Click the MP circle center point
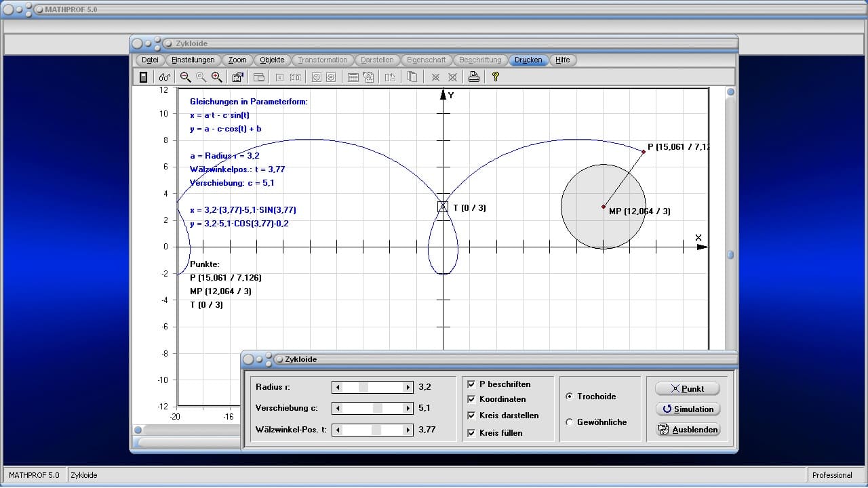This screenshot has width=868, height=488. tap(604, 207)
